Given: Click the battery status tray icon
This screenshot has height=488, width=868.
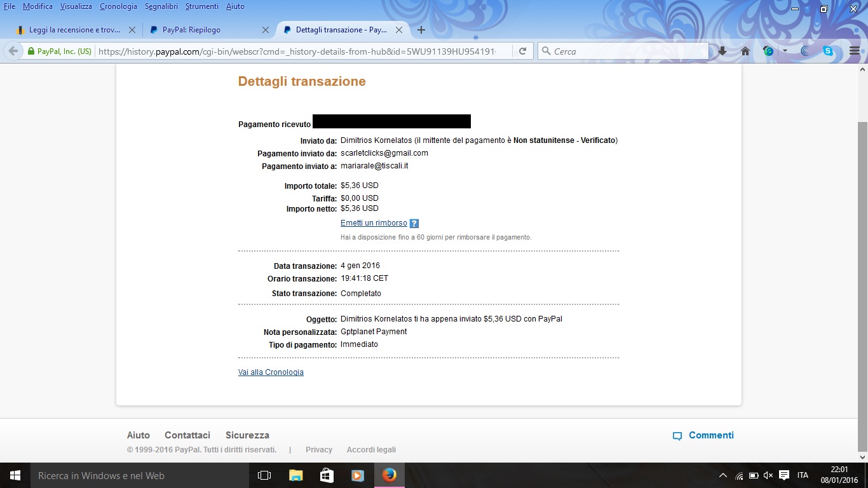Looking at the screenshot, I should [754, 475].
